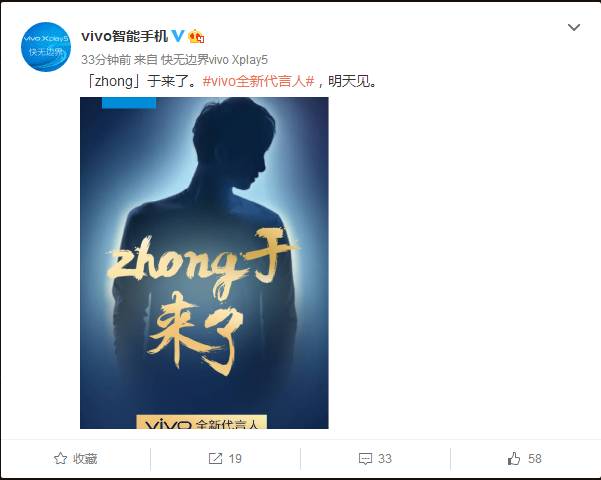Click the post text 「zhong」于来了
This screenshot has width=601, height=480.
coord(141,81)
